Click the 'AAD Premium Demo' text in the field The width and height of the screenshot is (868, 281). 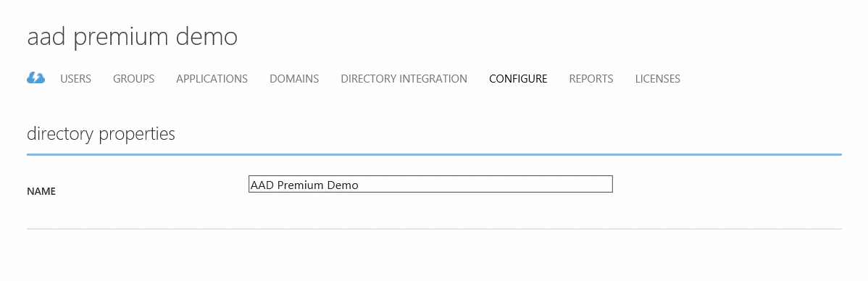304,185
